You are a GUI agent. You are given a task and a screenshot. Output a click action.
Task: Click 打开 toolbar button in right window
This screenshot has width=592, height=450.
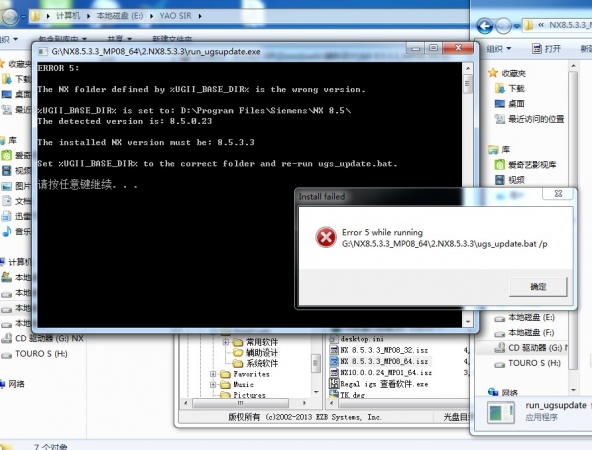click(546, 49)
